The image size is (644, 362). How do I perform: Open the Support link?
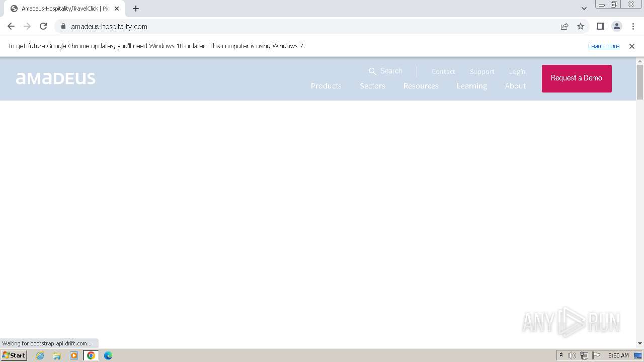pyautogui.click(x=482, y=71)
